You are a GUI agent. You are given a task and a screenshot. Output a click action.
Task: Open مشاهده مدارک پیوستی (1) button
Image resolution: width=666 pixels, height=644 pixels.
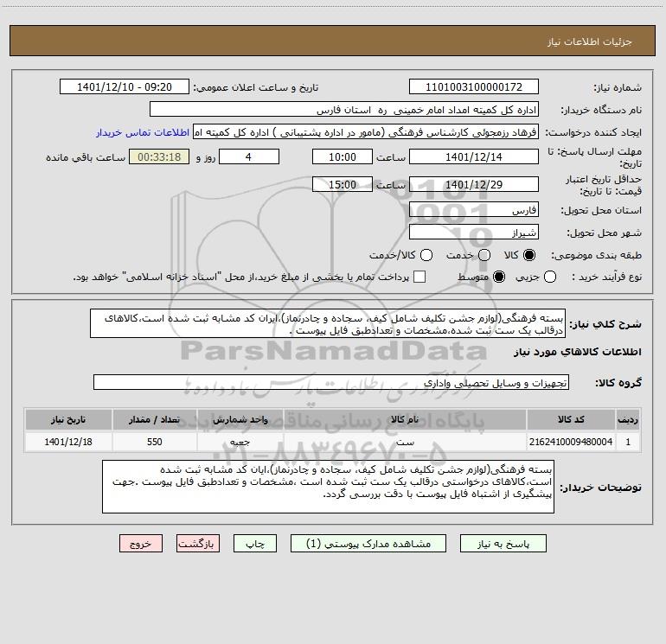tap(368, 544)
